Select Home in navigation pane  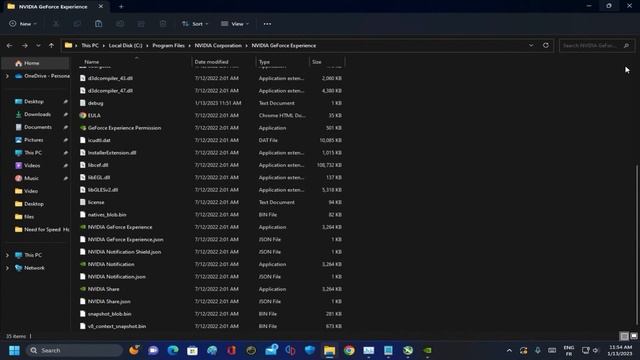pyautogui.click(x=35, y=63)
